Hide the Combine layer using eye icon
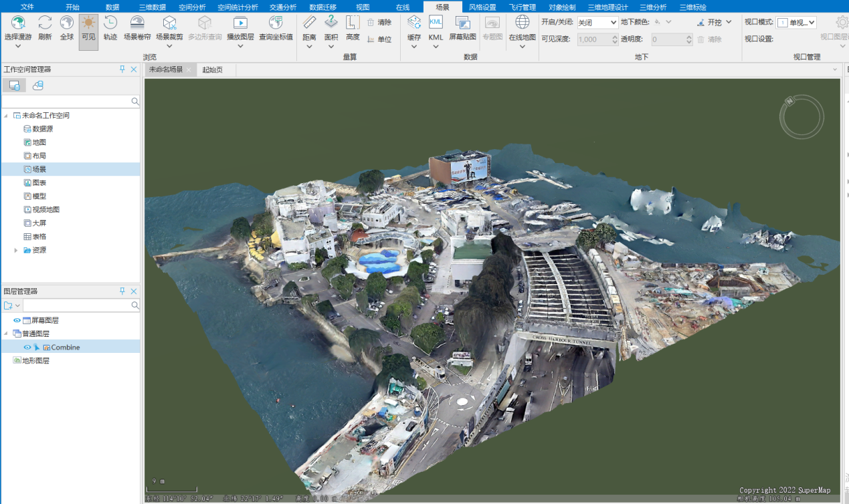849x504 pixels. (27, 348)
